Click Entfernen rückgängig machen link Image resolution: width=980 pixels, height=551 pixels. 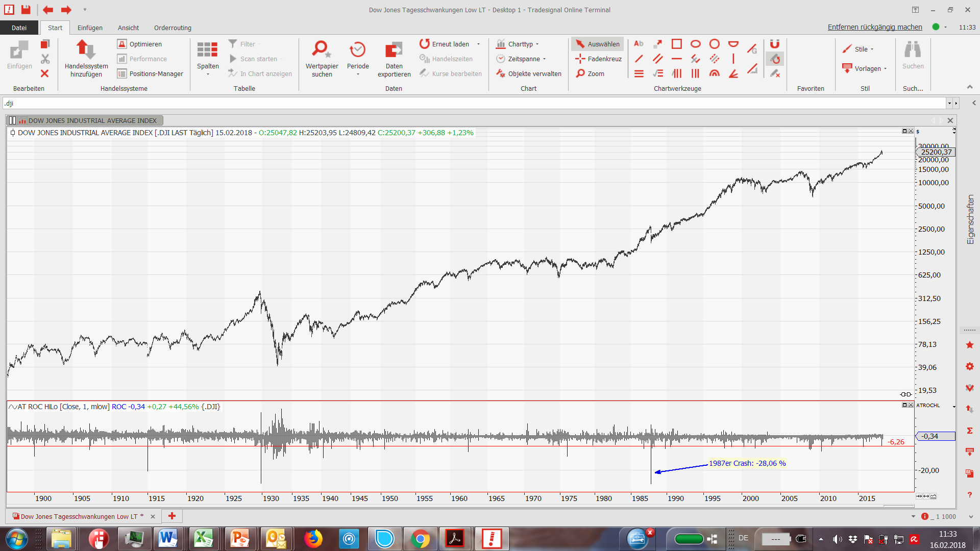874,27
